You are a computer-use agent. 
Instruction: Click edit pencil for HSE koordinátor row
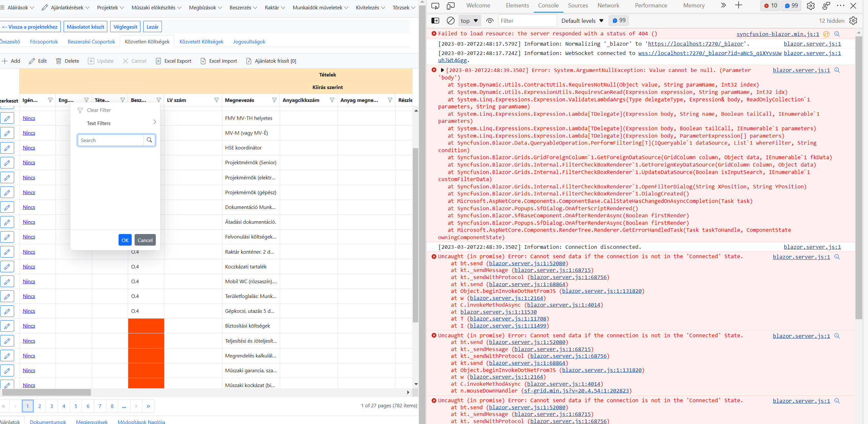coord(7,148)
